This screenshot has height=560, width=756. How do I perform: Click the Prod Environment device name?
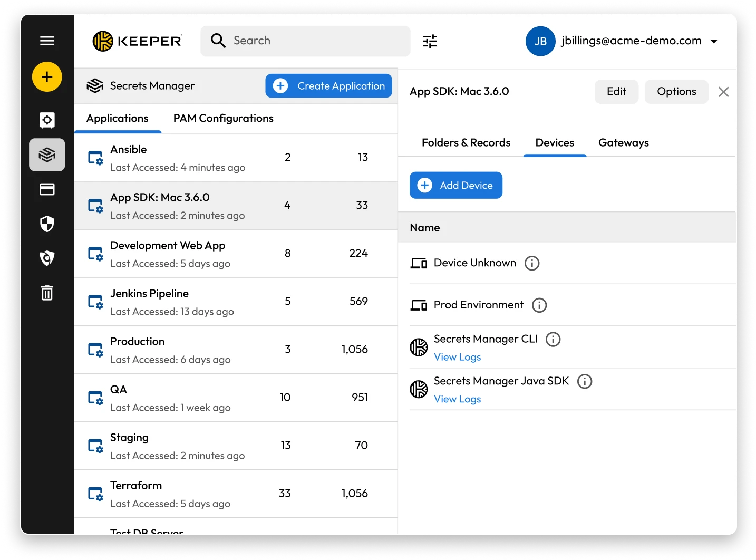479,305
